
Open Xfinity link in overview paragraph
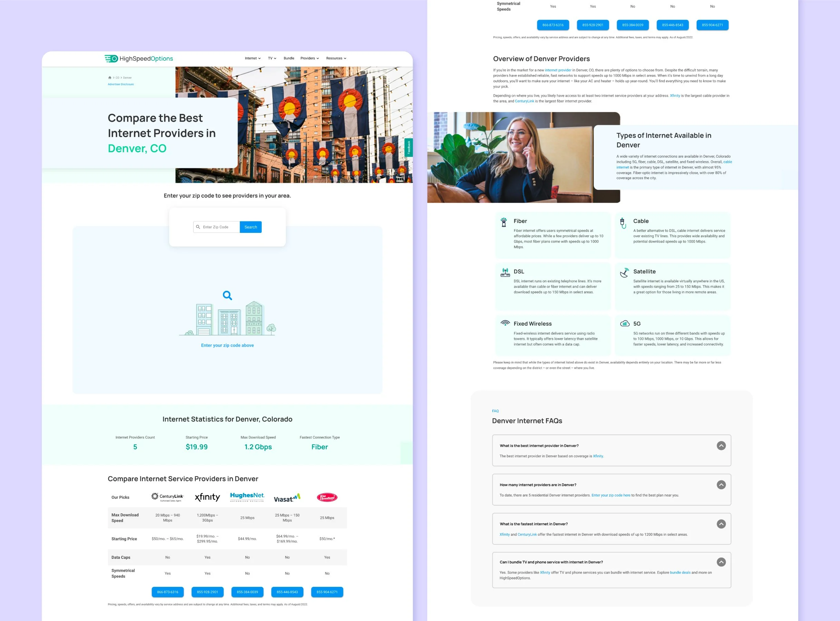pyautogui.click(x=675, y=96)
